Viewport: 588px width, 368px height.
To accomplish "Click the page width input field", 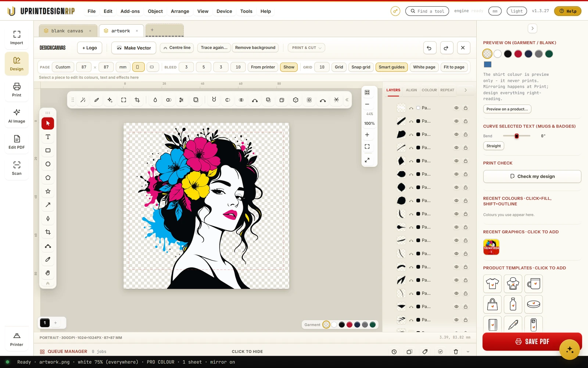I will point(84,67).
